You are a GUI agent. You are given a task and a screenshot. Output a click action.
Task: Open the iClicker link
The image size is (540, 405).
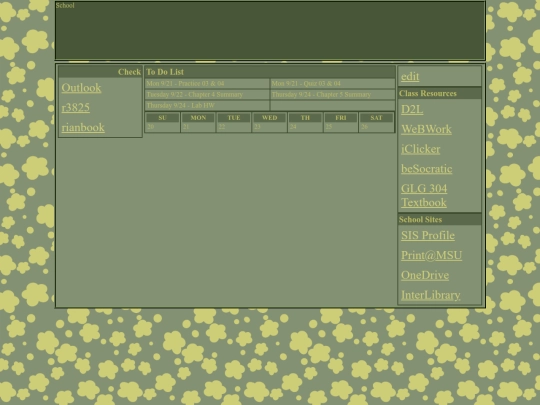420,149
